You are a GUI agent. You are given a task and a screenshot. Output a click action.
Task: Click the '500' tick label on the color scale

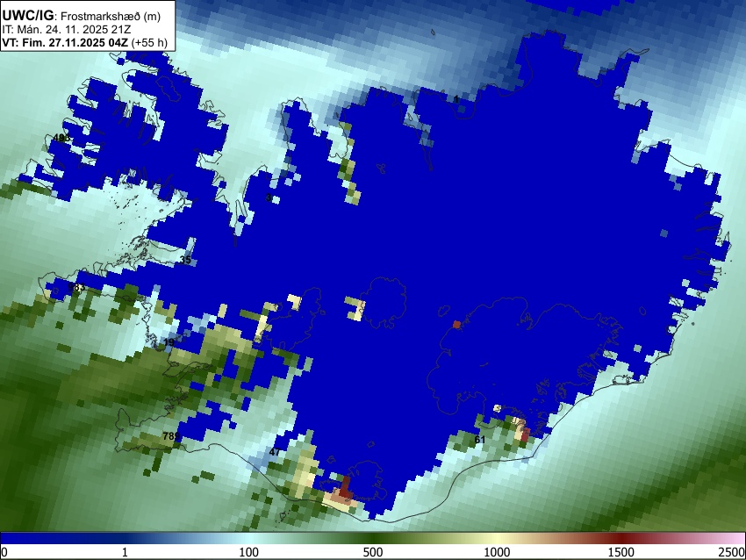click(373, 552)
